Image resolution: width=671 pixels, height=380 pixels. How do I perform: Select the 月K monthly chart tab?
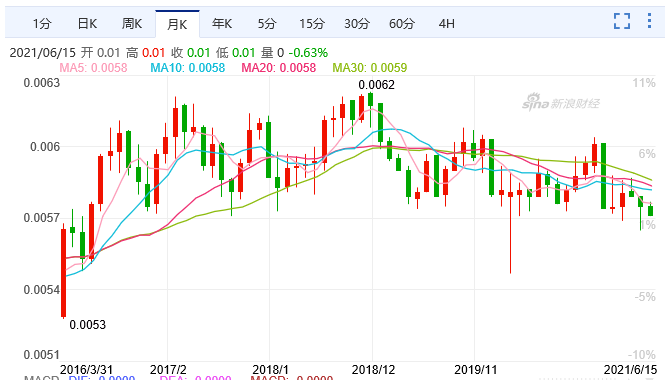click(x=177, y=24)
